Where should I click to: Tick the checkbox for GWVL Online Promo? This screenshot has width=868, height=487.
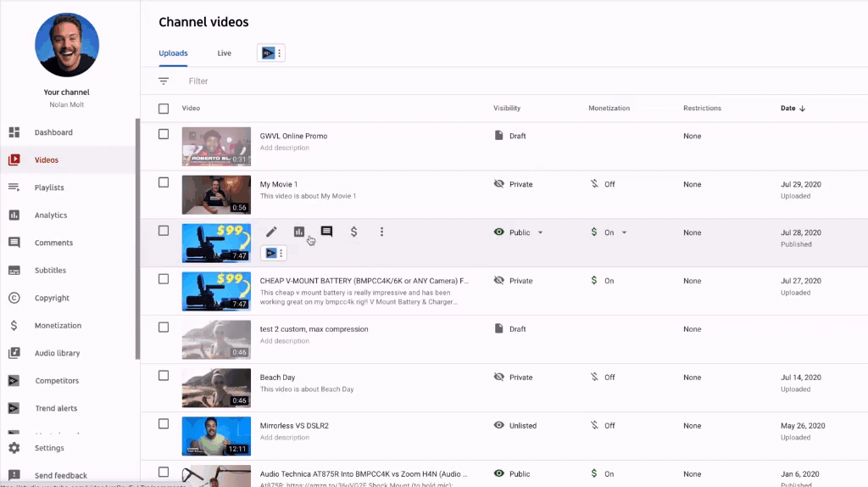[164, 134]
